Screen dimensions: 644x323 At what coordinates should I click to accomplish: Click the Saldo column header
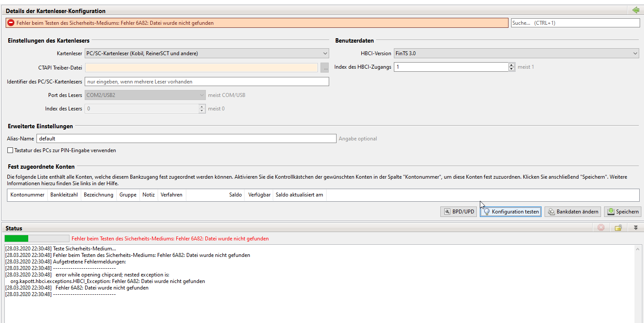coord(235,195)
